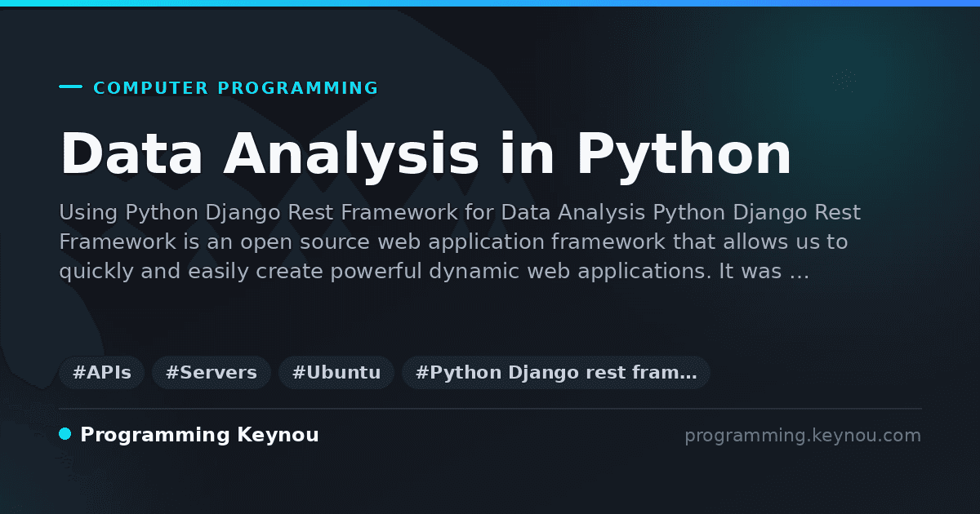Visit programming.keynou.com link
The image size is (980, 514).
(x=803, y=436)
